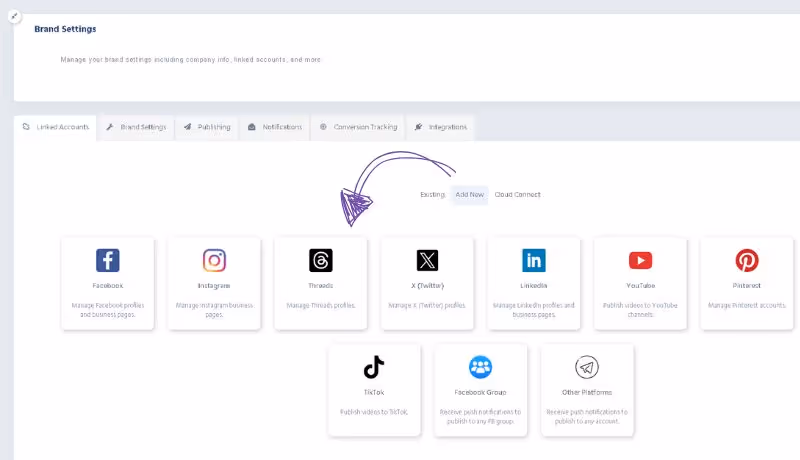800x460 pixels.
Task: Click the envelope icon on Notifications tab
Action: click(x=252, y=127)
